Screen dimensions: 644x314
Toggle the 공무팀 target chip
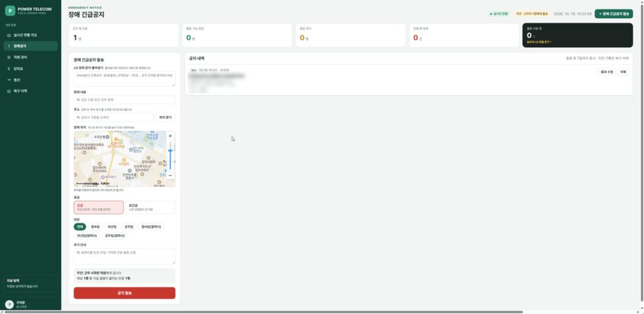(x=129, y=227)
